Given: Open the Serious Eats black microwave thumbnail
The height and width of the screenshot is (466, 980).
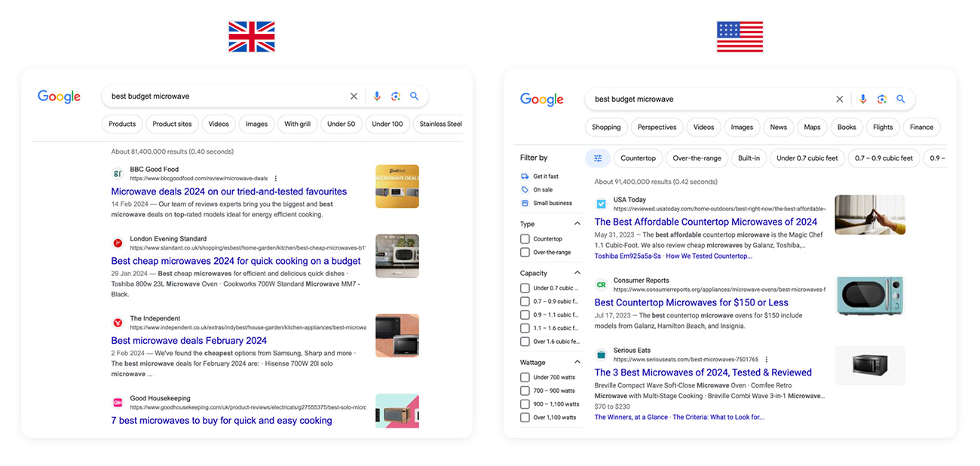Looking at the screenshot, I should (870, 366).
